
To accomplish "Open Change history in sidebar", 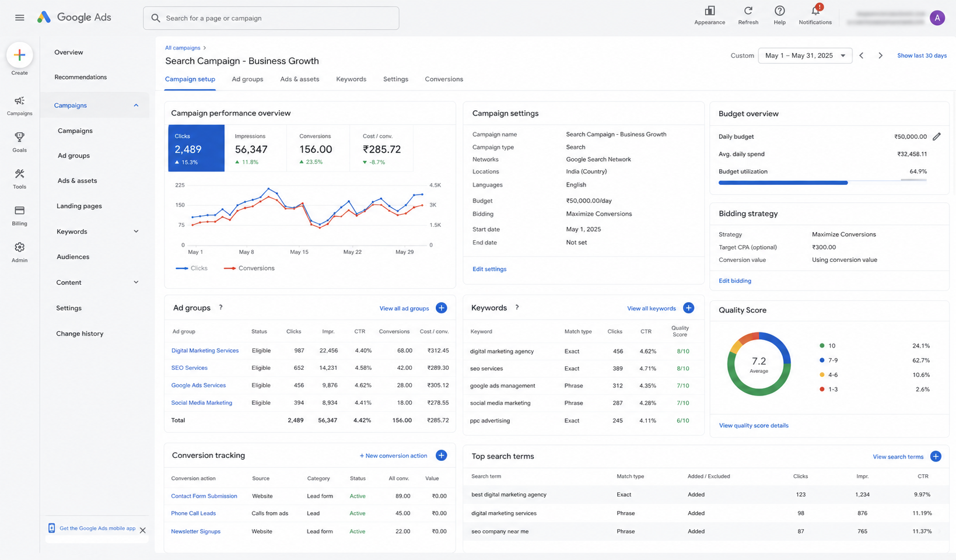I will (x=80, y=334).
